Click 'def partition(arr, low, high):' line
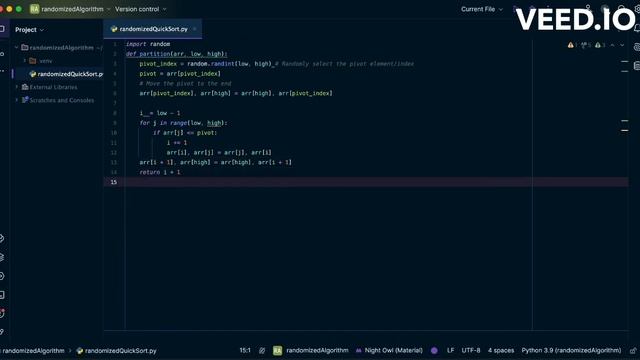Screen dimensions: 640x360 pyautogui.click(x=176, y=54)
